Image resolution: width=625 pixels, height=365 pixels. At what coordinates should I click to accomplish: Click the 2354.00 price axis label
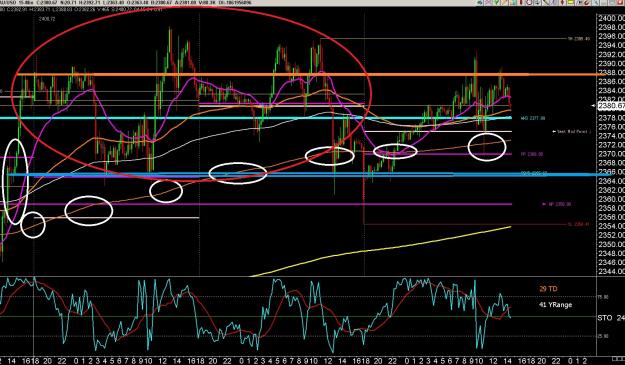611,226
